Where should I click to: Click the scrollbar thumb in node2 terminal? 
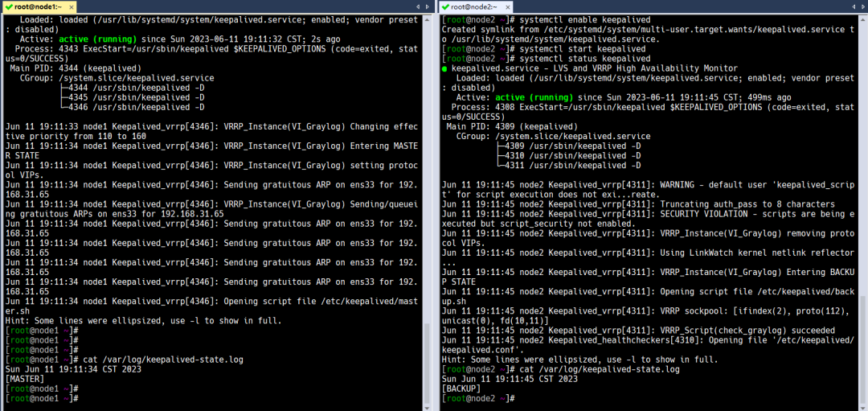(862, 349)
